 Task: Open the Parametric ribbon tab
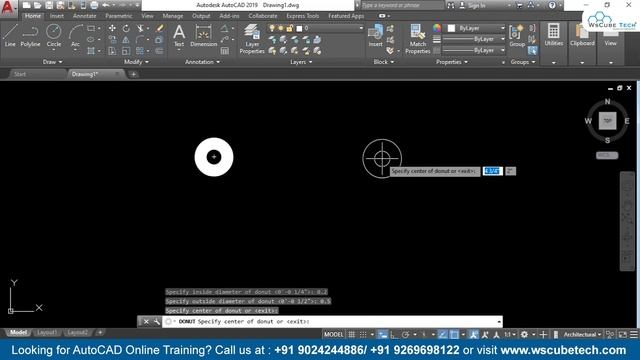119,16
